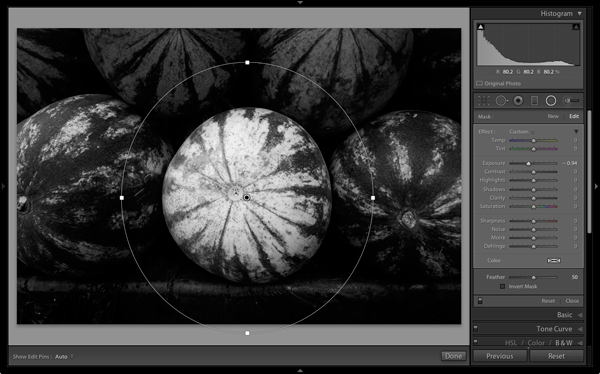
Task: Collapse the Histogram panel
Action: [580, 13]
